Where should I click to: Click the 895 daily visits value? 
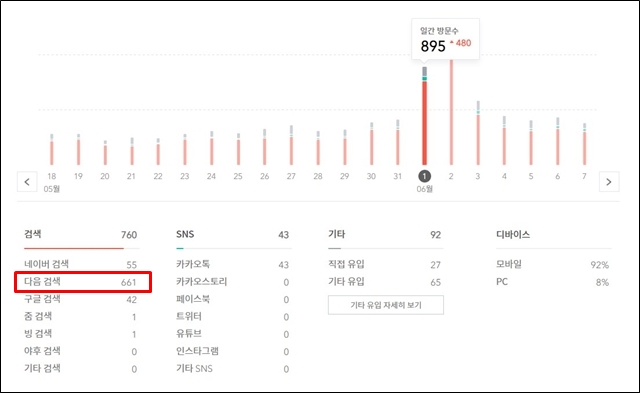coord(433,46)
